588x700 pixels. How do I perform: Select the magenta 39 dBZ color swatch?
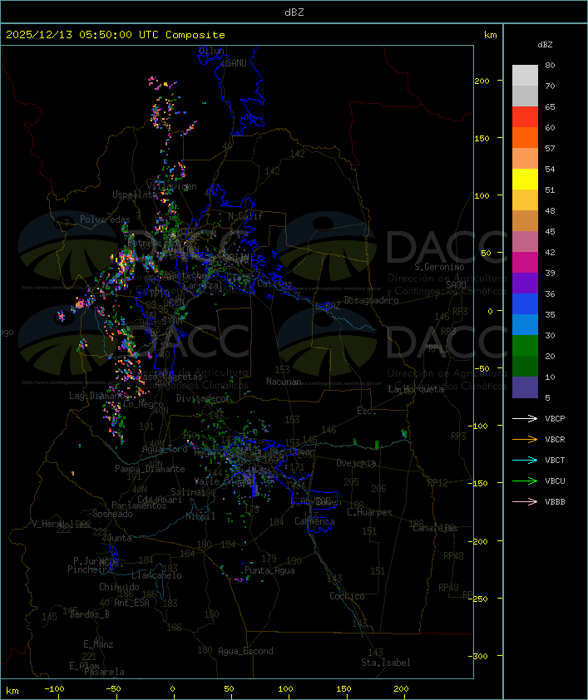coord(525,263)
